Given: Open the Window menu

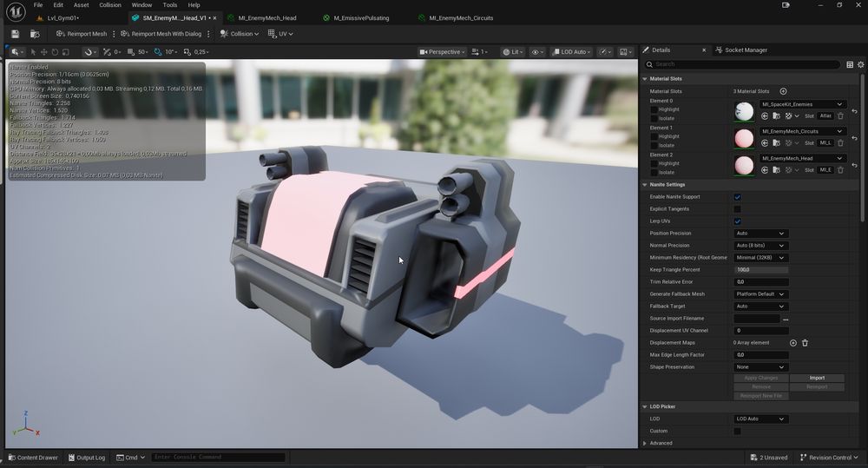Looking at the screenshot, I should click(141, 5).
